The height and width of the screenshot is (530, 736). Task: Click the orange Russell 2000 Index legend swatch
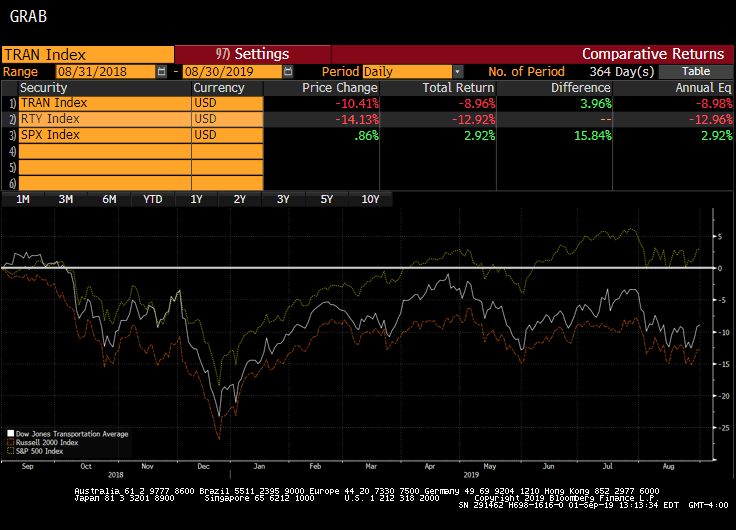click(x=11, y=442)
